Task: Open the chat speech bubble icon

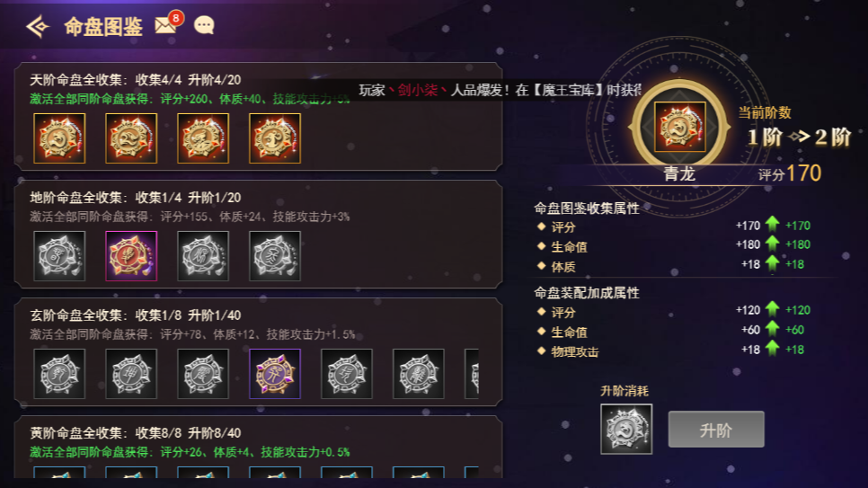Action: tap(204, 25)
